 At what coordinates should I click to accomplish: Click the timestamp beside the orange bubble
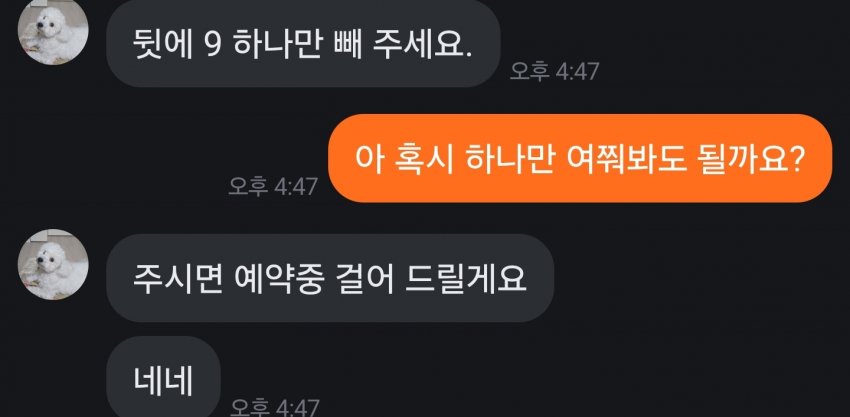273,187
